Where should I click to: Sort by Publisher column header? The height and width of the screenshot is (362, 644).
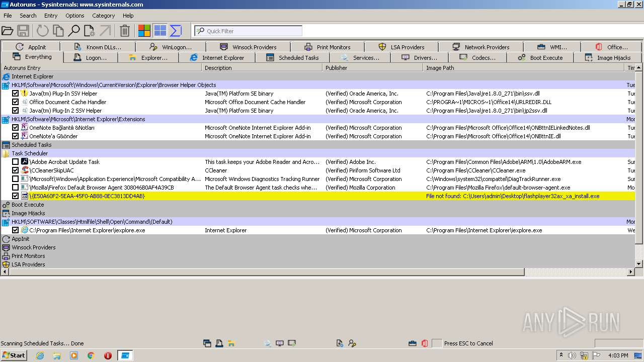[372, 68]
